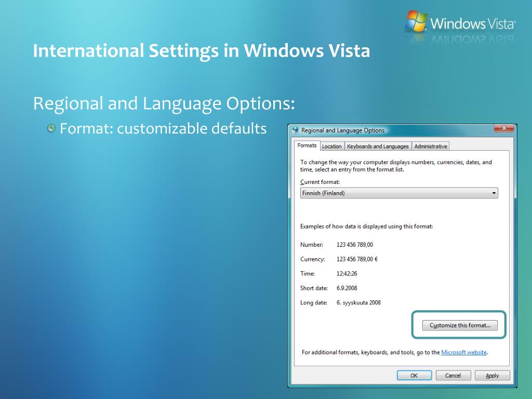Viewport: 532px width, 399px height.
Task: Click the Customize this format button
Action: [x=460, y=325]
